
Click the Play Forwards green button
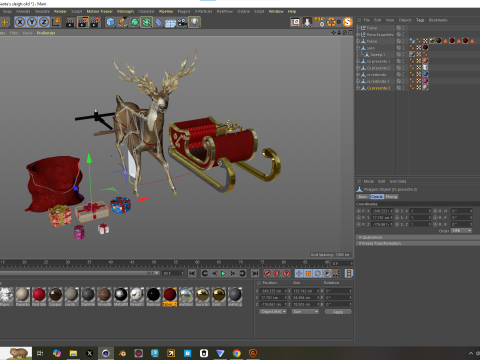[223, 273]
